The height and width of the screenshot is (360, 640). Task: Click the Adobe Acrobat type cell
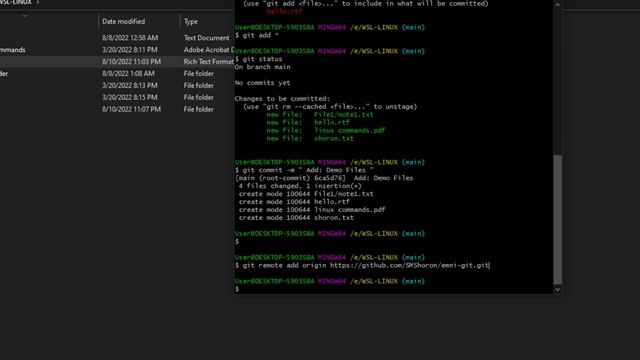tap(209, 49)
